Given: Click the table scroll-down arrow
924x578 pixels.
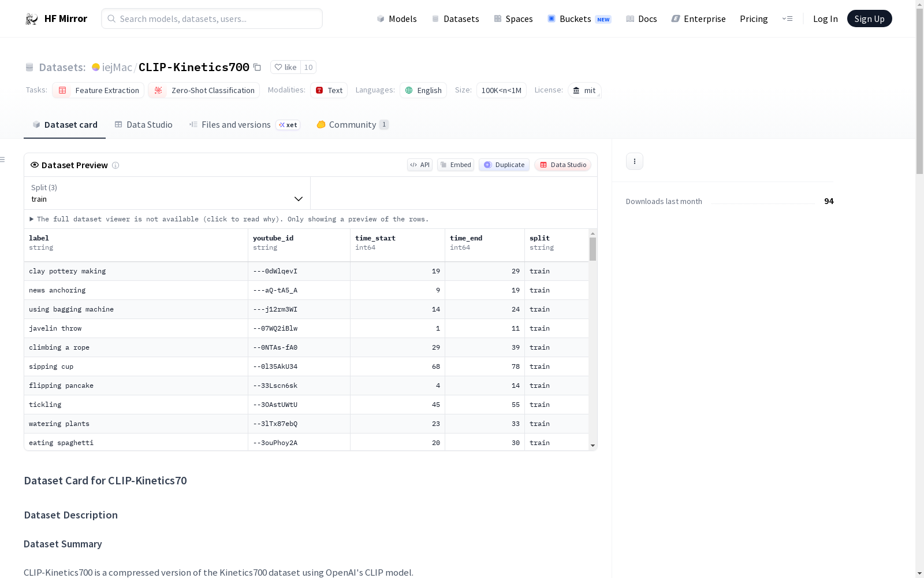Looking at the screenshot, I should coord(593,446).
